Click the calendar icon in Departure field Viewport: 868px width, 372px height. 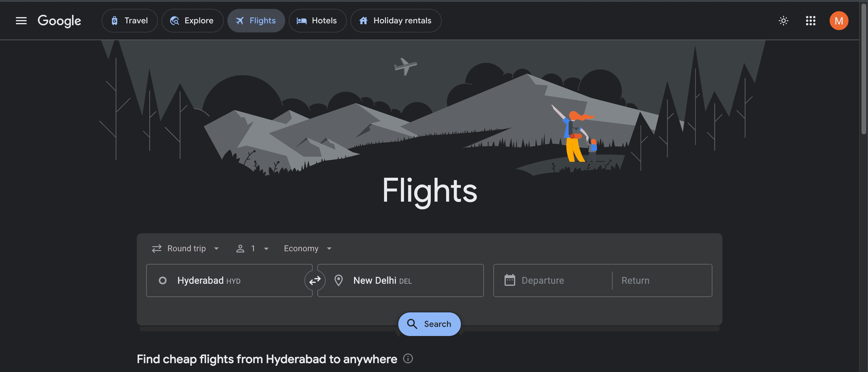(x=510, y=280)
